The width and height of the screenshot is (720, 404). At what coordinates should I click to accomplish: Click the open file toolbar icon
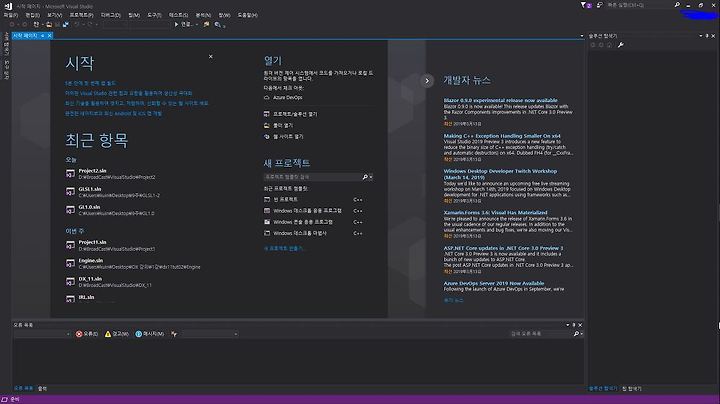click(49, 24)
